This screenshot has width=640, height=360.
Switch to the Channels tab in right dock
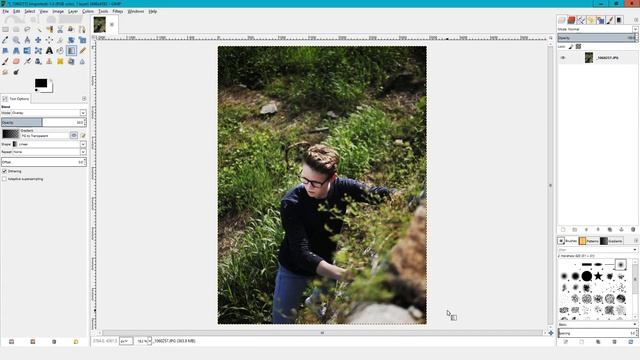(571, 20)
